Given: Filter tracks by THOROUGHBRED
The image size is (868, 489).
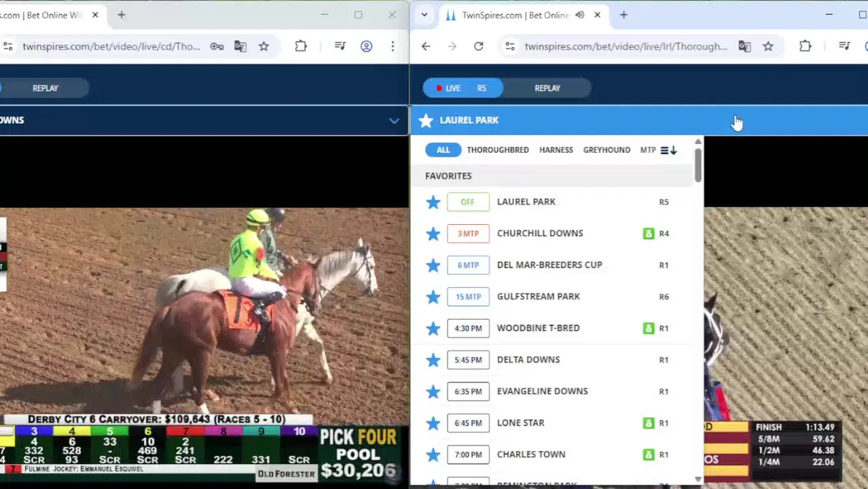Looking at the screenshot, I should pos(498,150).
